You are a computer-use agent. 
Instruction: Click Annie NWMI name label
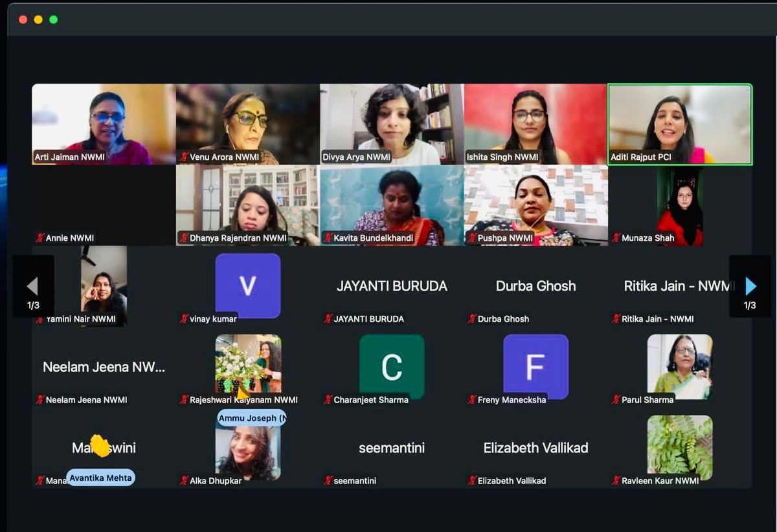pos(70,238)
